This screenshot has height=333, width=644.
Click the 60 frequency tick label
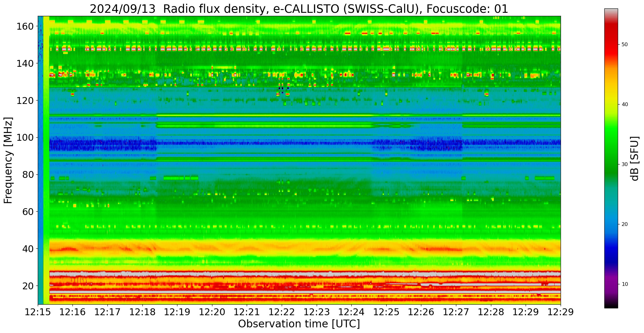(28, 211)
